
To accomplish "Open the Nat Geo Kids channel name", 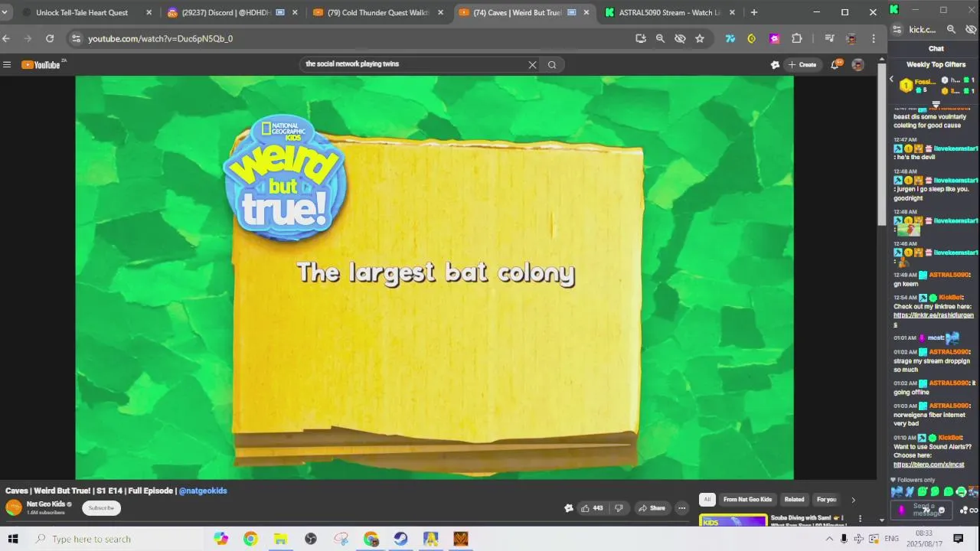I will [x=46, y=504].
